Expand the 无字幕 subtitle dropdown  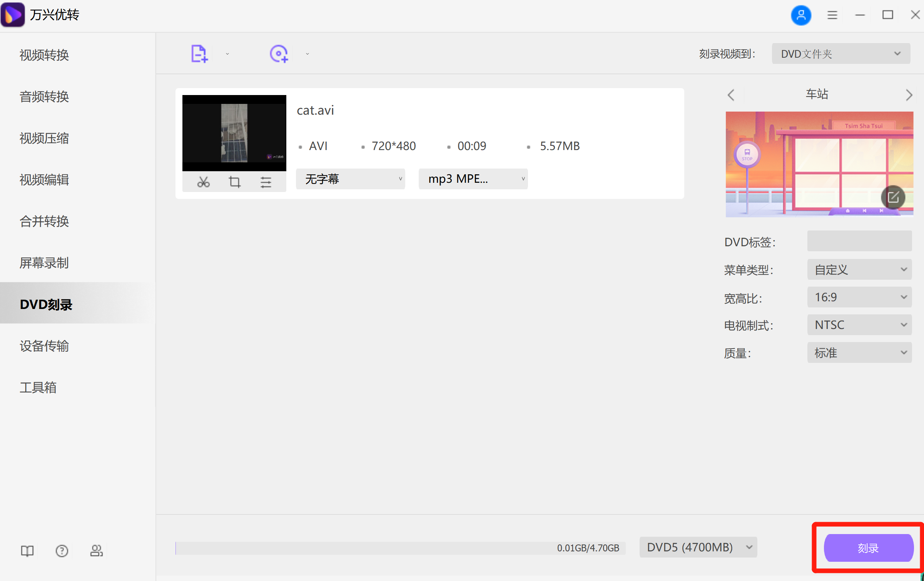tap(350, 179)
